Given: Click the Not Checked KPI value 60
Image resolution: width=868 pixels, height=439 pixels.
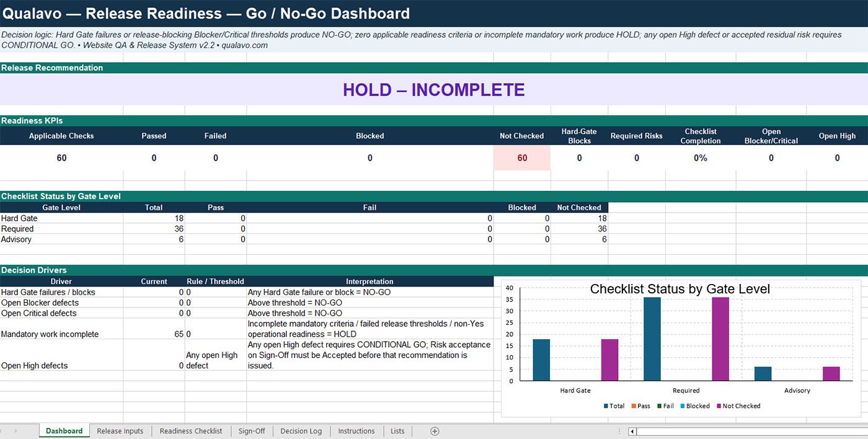Looking at the screenshot, I should pyautogui.click(x=522, y=158).
